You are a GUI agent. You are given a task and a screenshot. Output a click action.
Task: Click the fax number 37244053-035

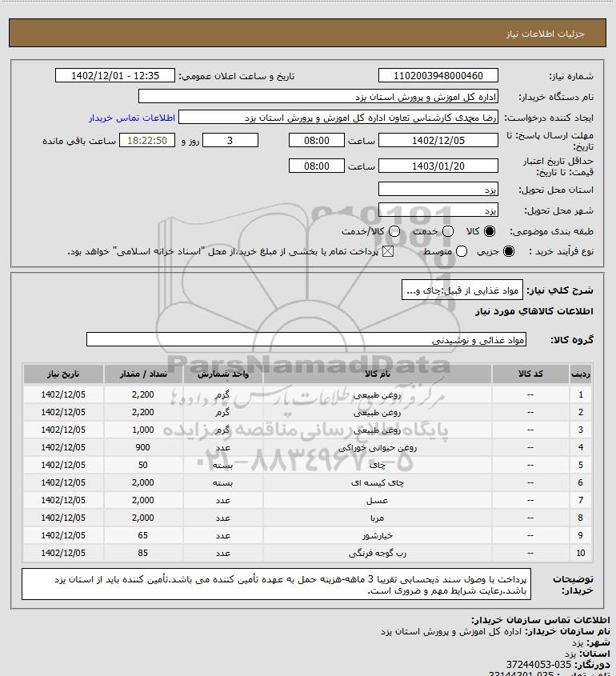pyautogui.click(x=538, y=665)
